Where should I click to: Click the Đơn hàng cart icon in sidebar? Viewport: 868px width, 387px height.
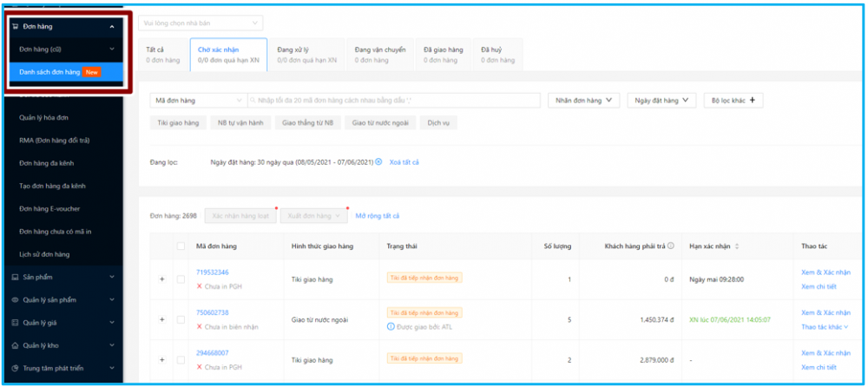point(15,27)
